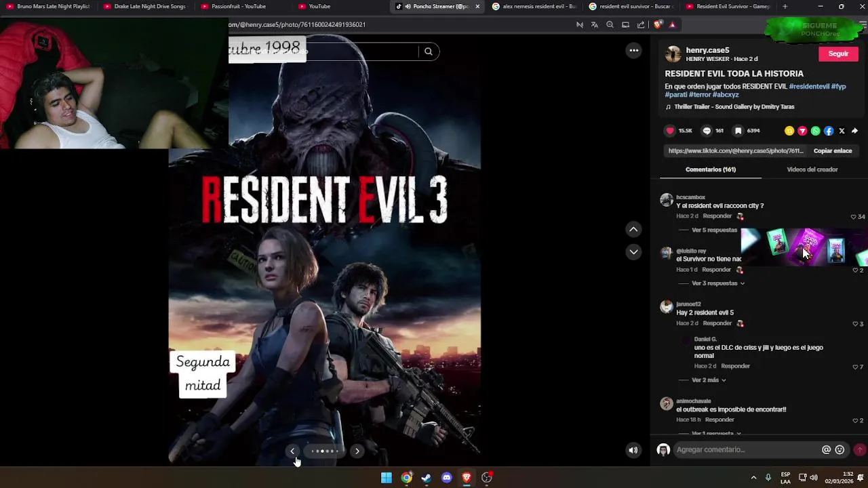
Task: Open Steam from the taskbar
Action: coord(426,478)
